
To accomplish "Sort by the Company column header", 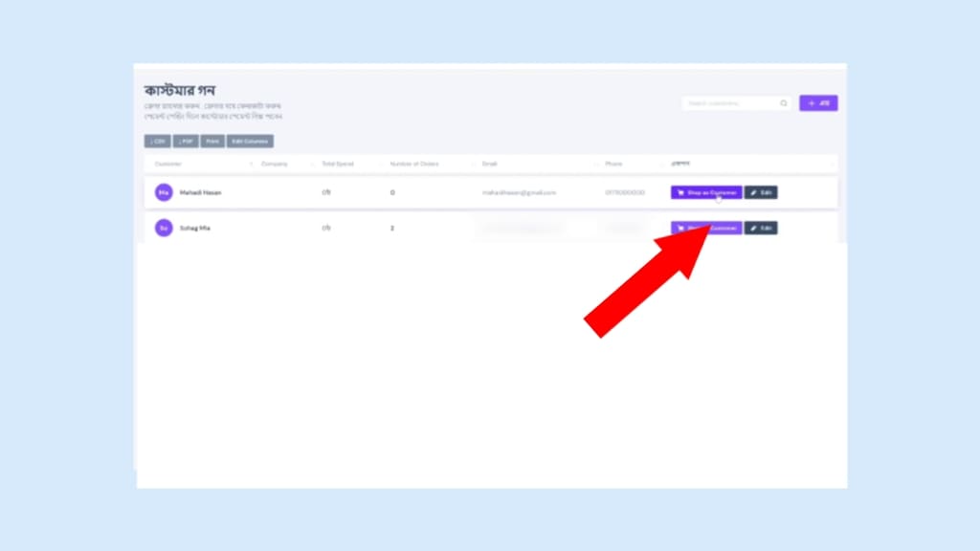I will point(274,165).
